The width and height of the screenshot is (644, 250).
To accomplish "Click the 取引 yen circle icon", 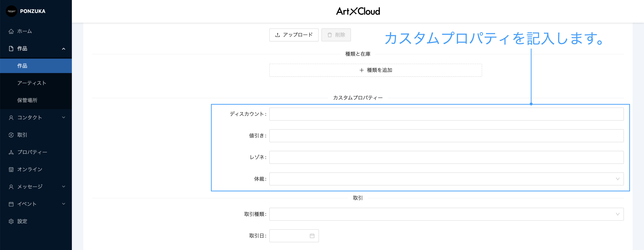I will (x=11, y=135).
